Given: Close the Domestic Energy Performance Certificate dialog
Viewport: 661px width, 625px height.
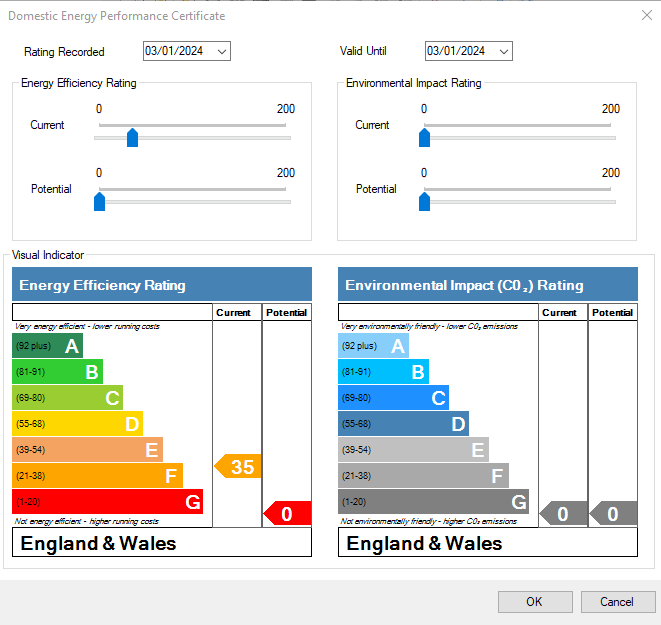Looking at the screenshot, I should [x=645, y=15].
